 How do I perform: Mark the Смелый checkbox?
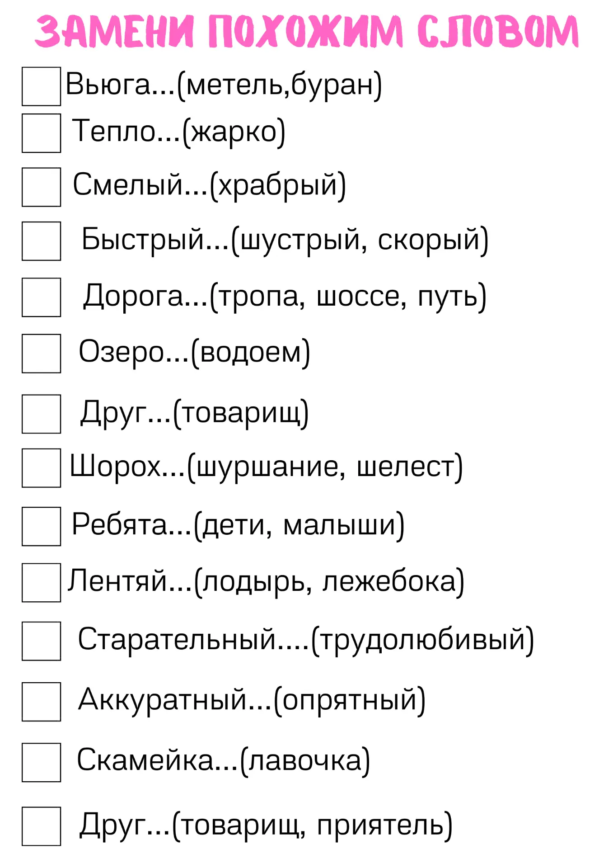[x=41, y=187]
